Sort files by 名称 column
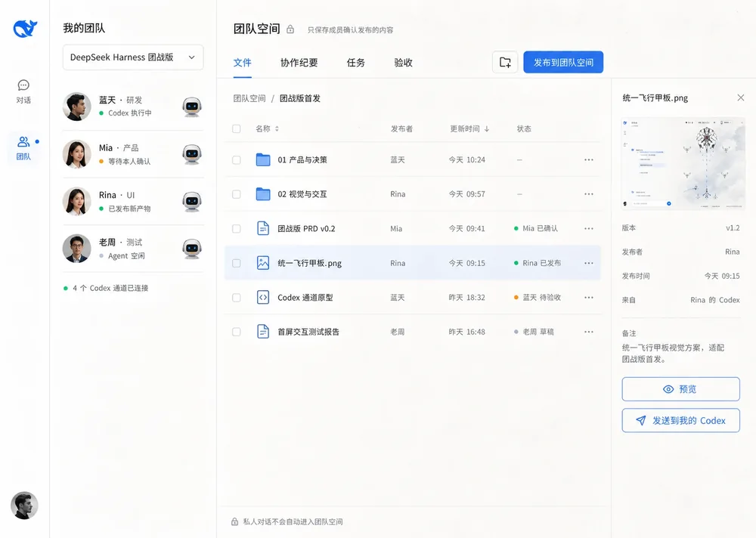 pos(267,128)
